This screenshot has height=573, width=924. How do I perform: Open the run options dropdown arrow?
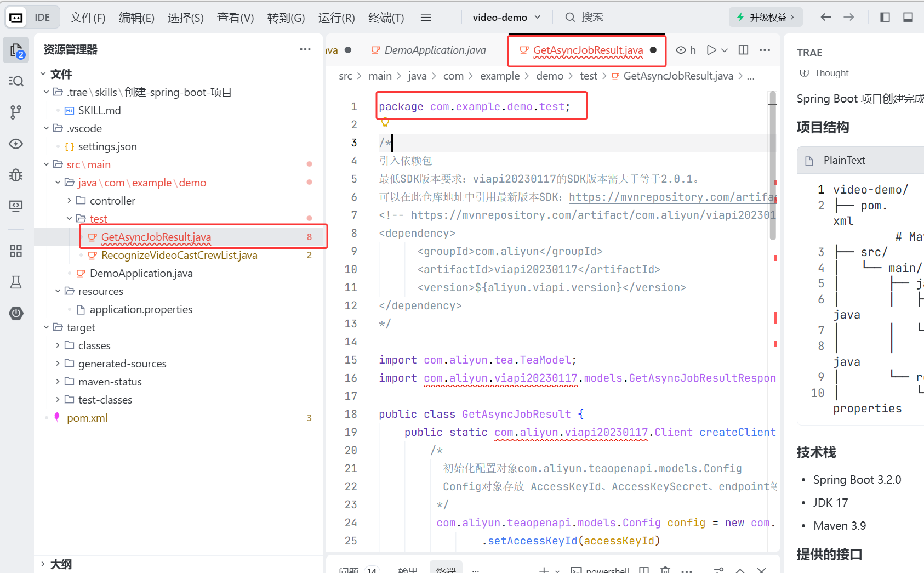click(x=725, y=50)
